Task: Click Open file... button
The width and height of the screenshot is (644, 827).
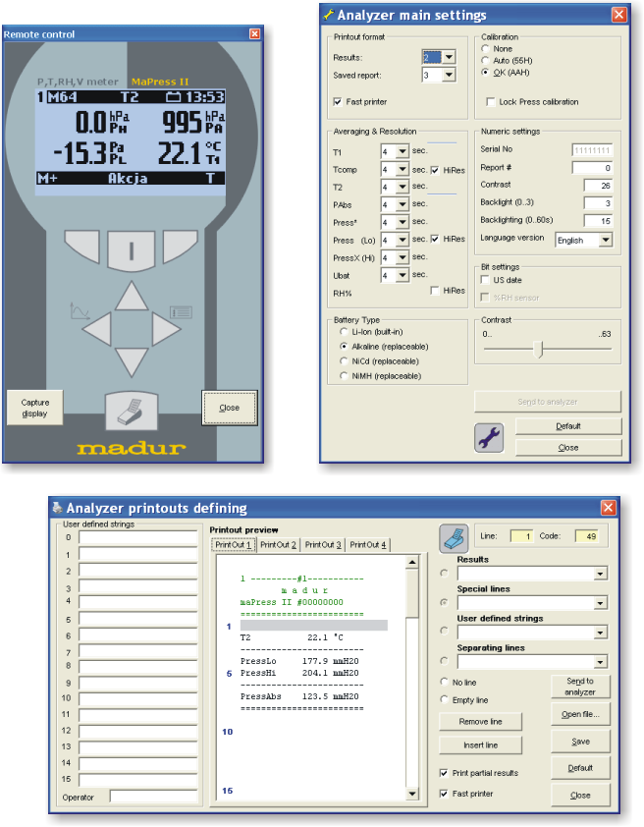Action: (580, 714)
